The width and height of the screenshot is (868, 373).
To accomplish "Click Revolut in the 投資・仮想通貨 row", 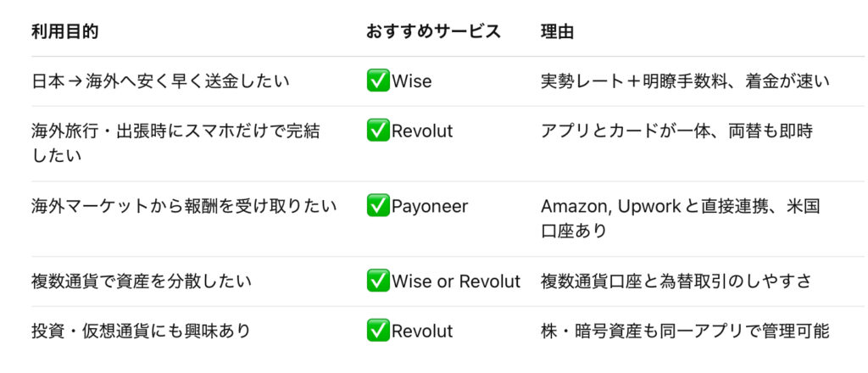I will click(422, 331).
